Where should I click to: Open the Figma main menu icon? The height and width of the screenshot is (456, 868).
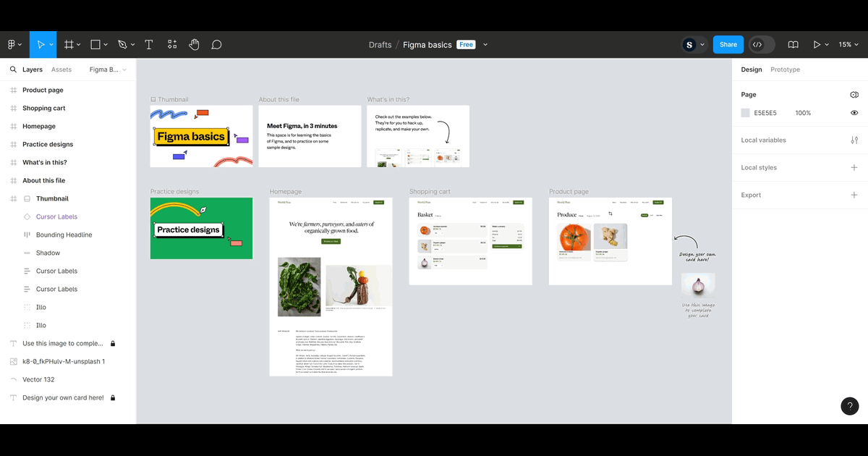coord(12,44)
